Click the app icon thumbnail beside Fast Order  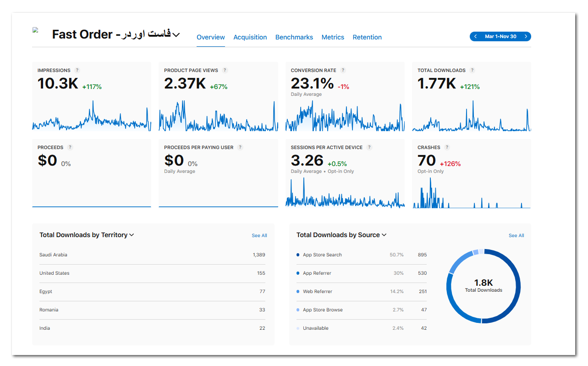35,30
